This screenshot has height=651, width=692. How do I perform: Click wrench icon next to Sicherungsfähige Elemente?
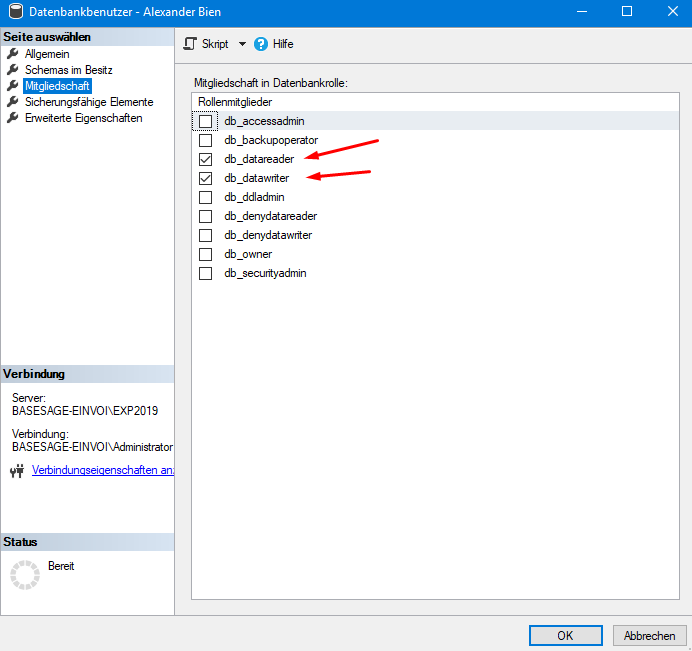13,102
